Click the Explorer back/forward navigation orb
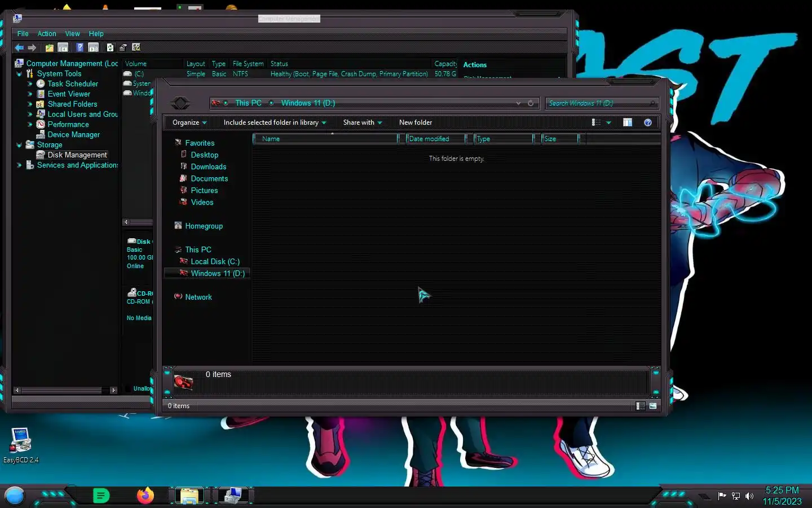The height and width of the screenshot is (508, 812). (180, 103)
